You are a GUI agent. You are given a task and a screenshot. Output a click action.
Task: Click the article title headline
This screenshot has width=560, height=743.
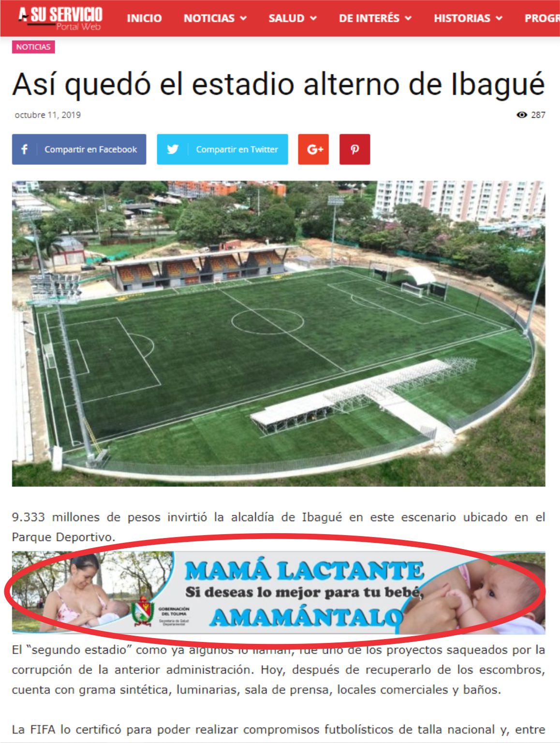279,84
